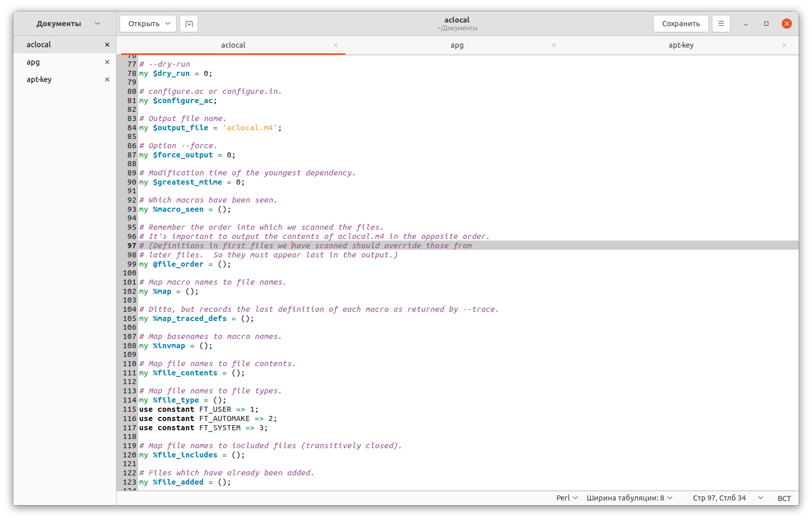Click the comment '# Map basenames to macro names.'
Image resolution: width=812 pixels, height=520 pixels.
click(210, 336)
